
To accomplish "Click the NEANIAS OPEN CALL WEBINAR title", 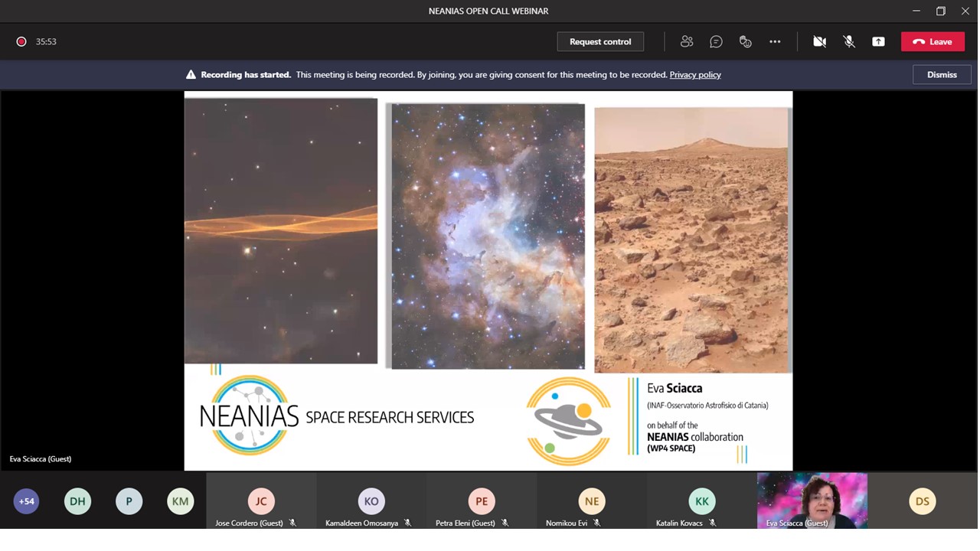I will tap(488, 11).
